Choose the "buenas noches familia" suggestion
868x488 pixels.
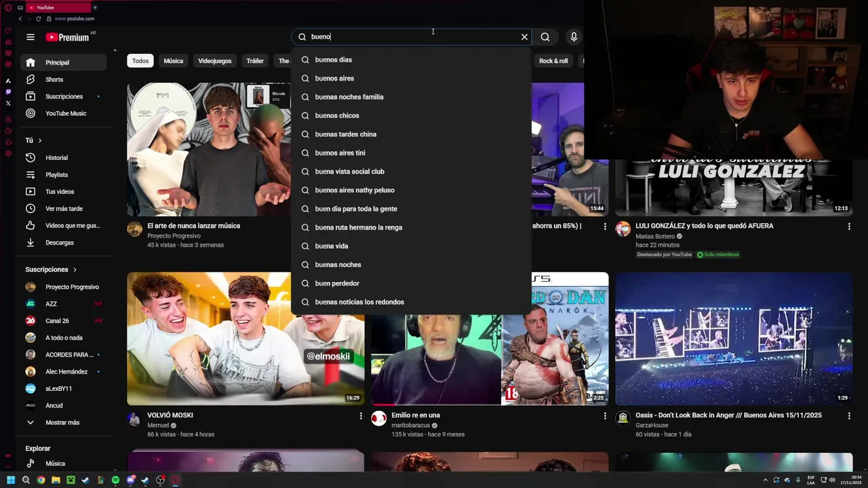[411, 97]
